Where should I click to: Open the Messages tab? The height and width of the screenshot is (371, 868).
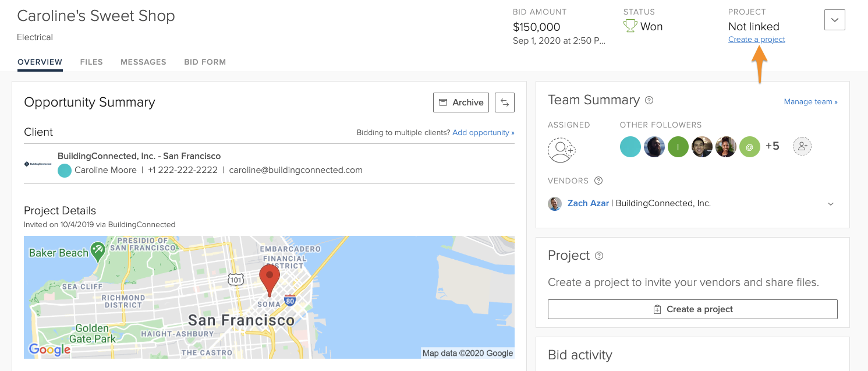(x=143, y=62)
